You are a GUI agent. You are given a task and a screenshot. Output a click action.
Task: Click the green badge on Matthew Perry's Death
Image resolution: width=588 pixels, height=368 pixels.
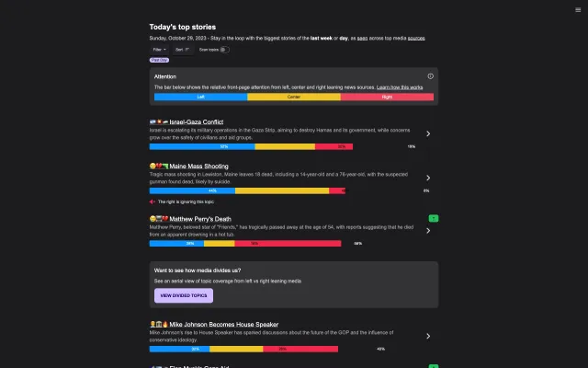coord(433,218)
